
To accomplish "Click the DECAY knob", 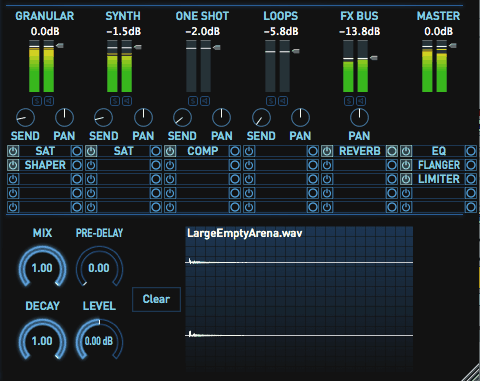I will point(42,340).
